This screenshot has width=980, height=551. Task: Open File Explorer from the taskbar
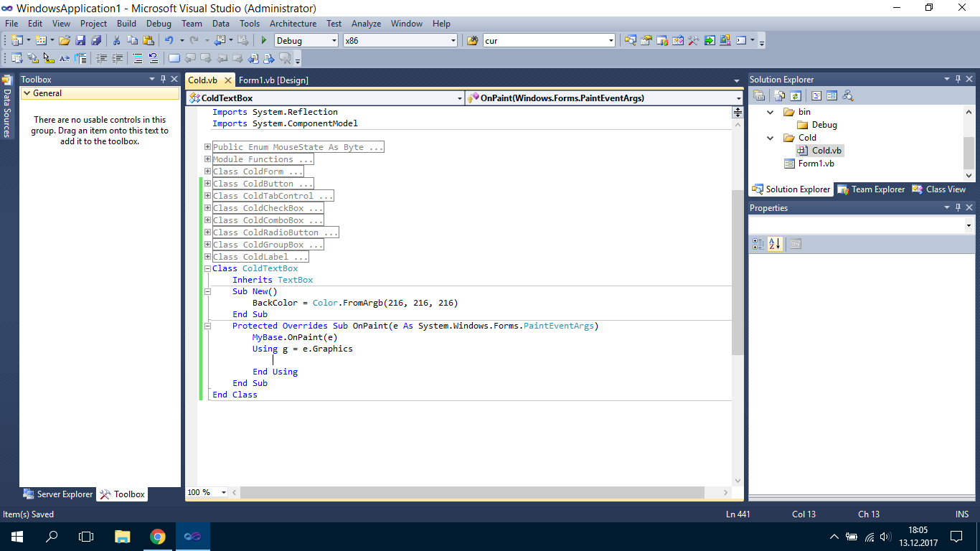(x=123, y=537)
